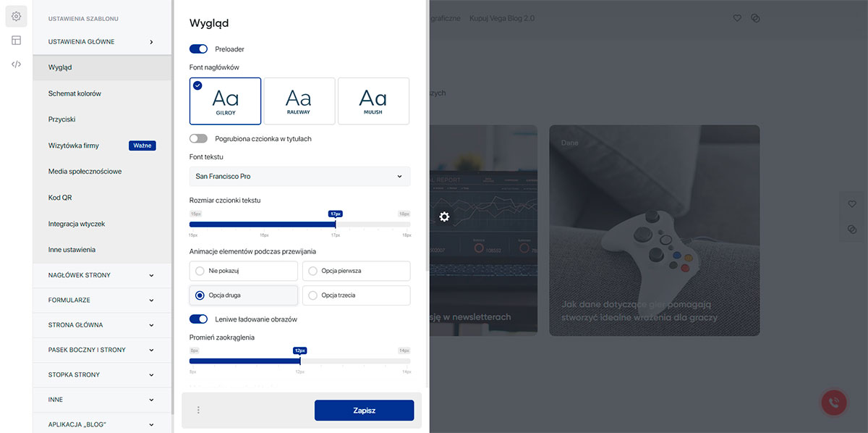868x433 pixels.
Task: Select the Nie pokazuj animation option
Action: pyautogui.click(x=243, y=271)
